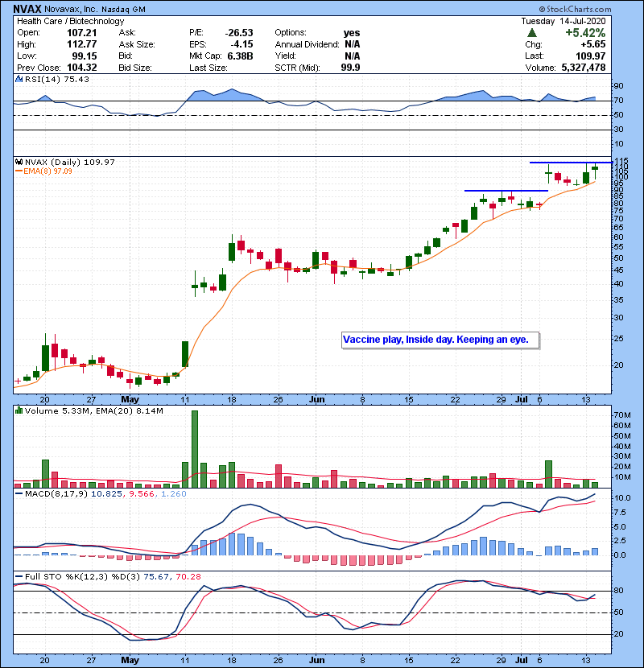
Task: Click the Open value 107.21
Action: (82, 33)
